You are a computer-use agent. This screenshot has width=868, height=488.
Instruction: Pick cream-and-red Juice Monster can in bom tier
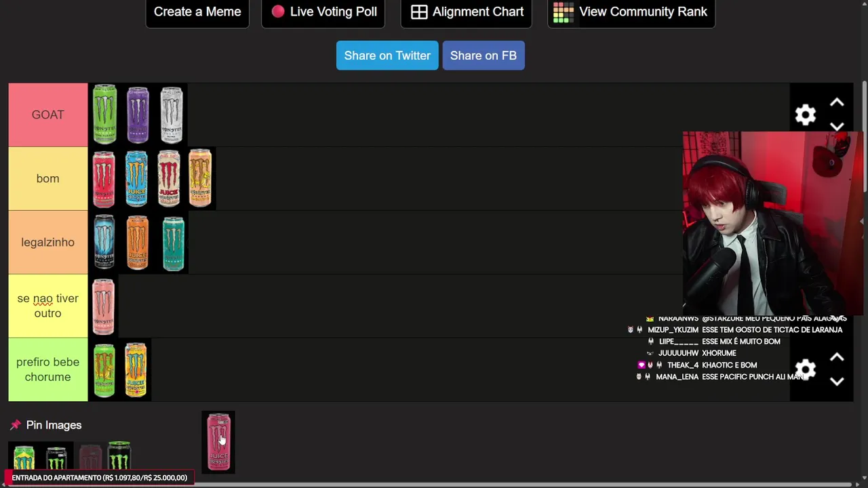click(169, 178)
